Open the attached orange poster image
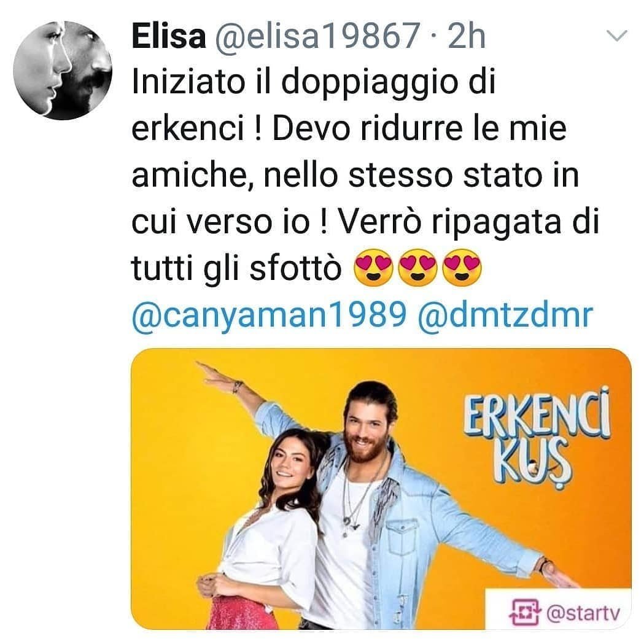 [x=381, y=489]
